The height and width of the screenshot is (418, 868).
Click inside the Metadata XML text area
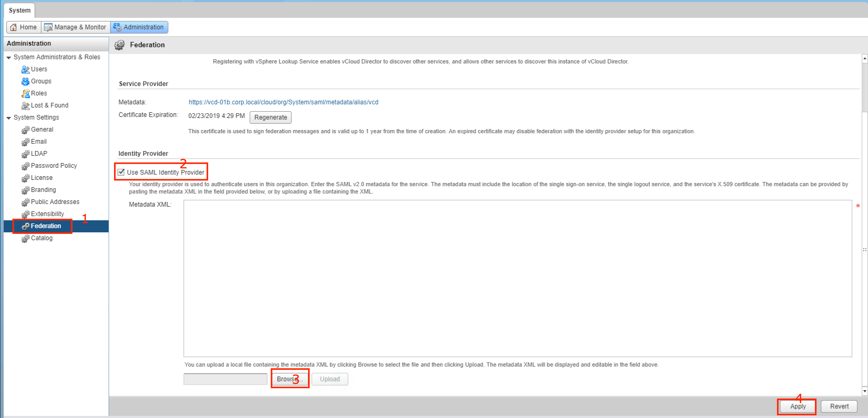[517, 278]
